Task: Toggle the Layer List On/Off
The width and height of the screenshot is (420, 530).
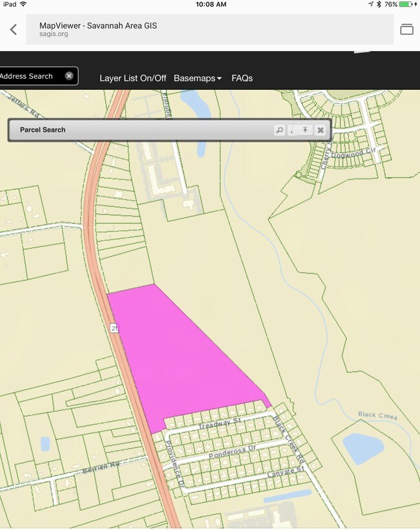Action: [132, 78]
